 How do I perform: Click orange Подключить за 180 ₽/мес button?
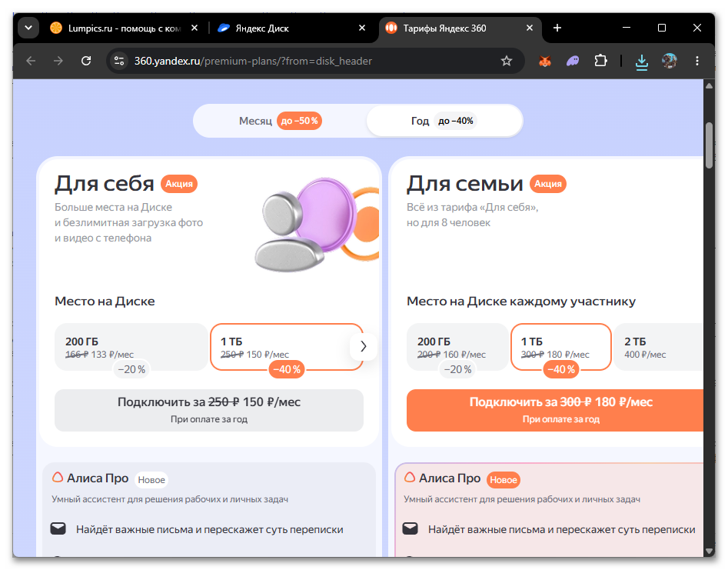click(x=555, y=410)
